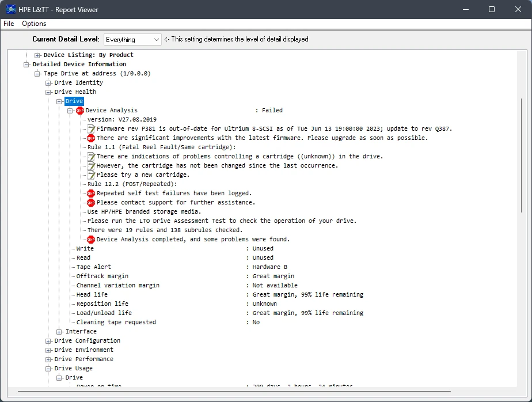This screenshot has height=402, width=532.
Task: Close the Report Viewer window
Action: click(x=518, y=9)
